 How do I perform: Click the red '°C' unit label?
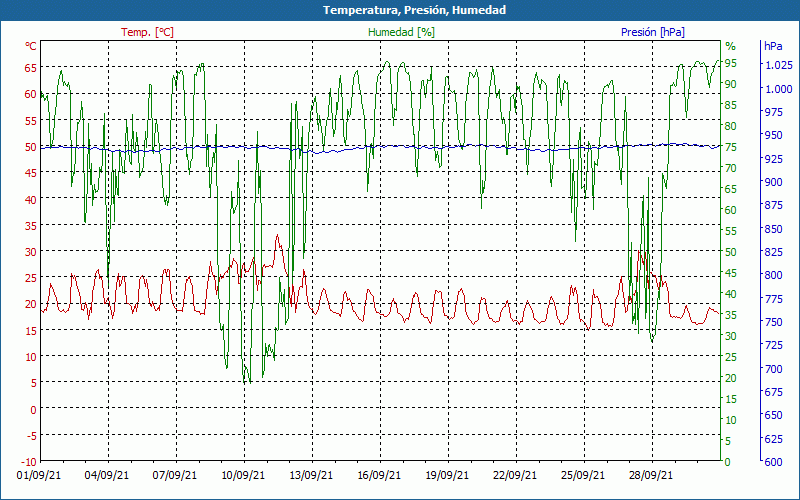31,46
